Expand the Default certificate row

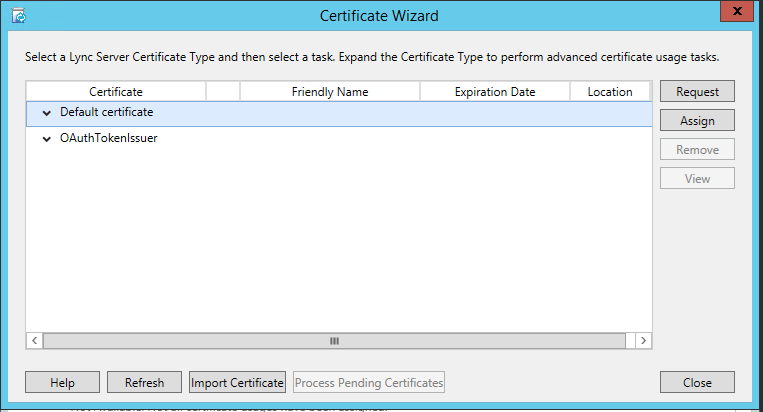47,113
